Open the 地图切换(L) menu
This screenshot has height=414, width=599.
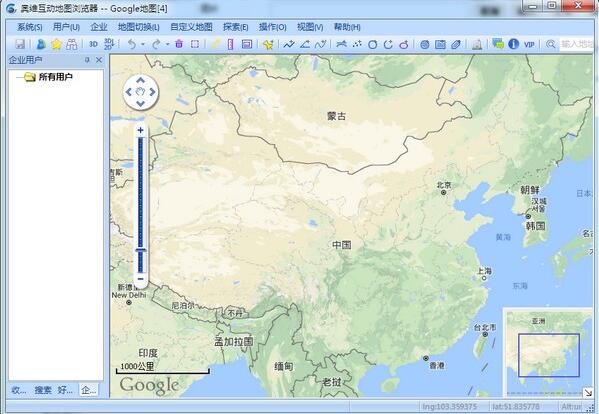coord(139,27)
